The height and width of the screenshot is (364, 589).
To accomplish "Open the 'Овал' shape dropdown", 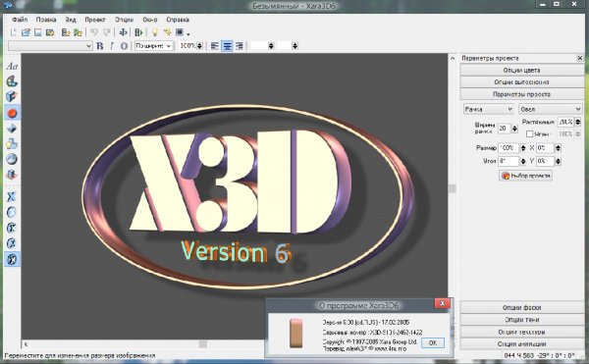I will tap(551, 109).
